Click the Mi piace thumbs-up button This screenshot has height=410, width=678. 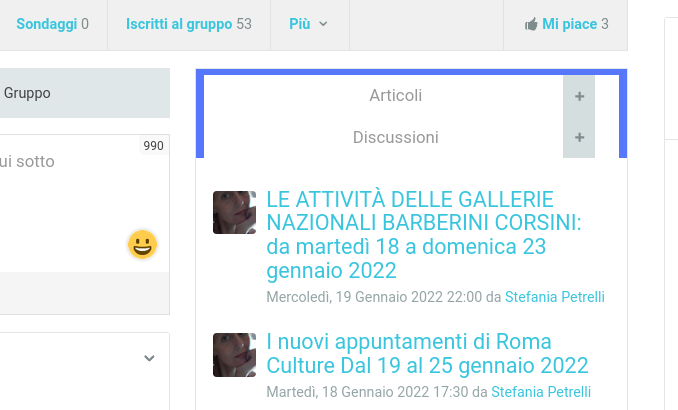[566, 24]
